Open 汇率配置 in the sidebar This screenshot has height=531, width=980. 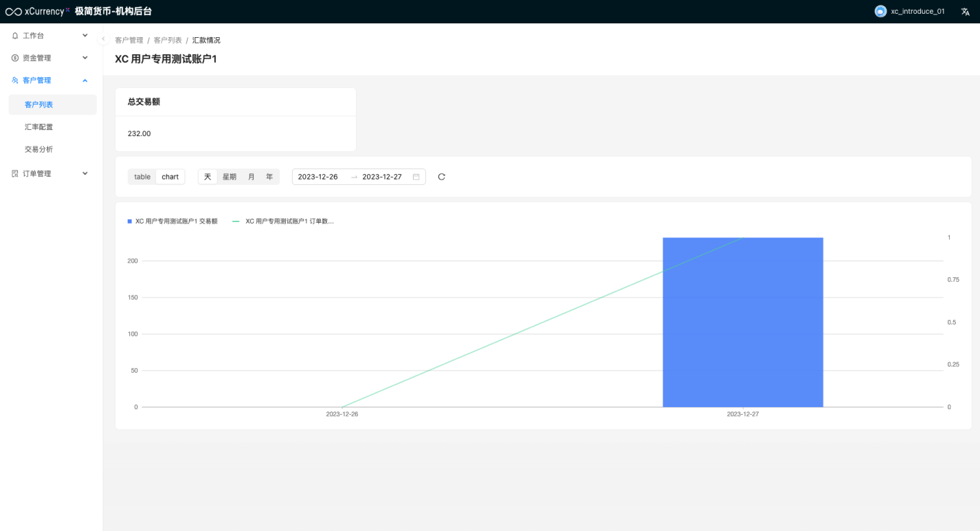click(x=52, y=127)
